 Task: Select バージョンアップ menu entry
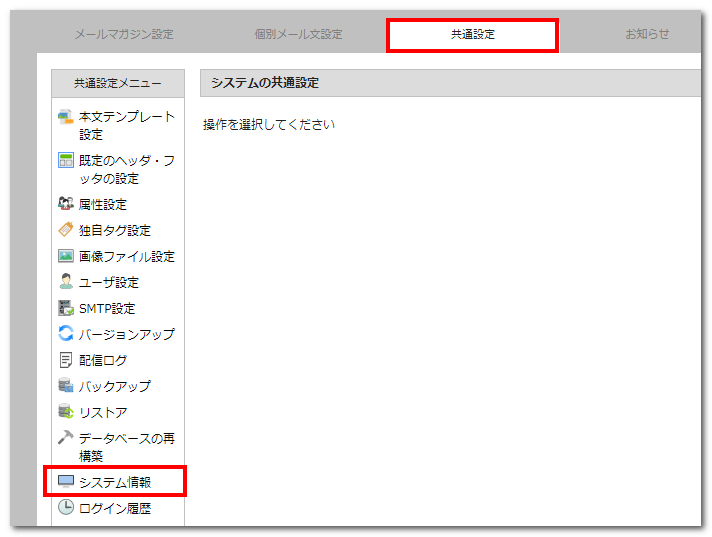tap(127, 335)
